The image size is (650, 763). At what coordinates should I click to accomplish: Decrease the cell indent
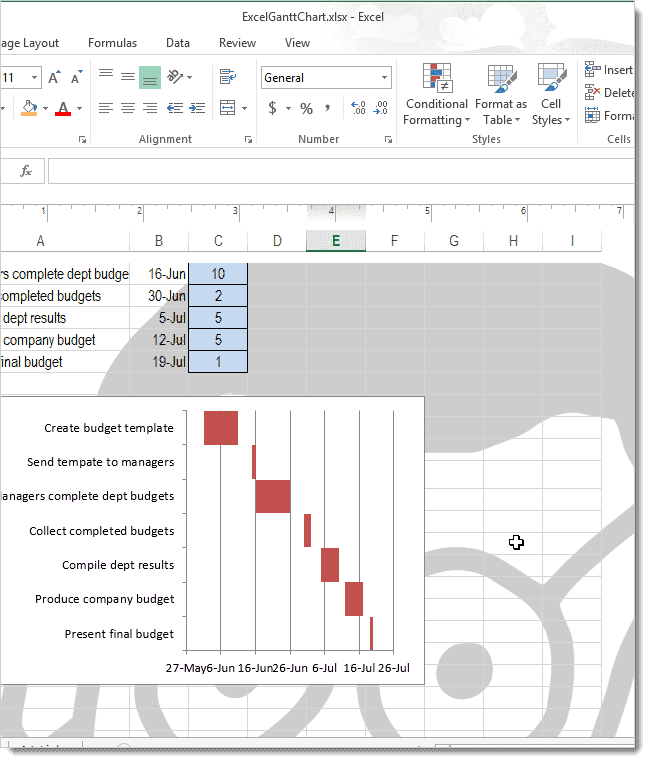pyautogui.click(x=175, y=108)
